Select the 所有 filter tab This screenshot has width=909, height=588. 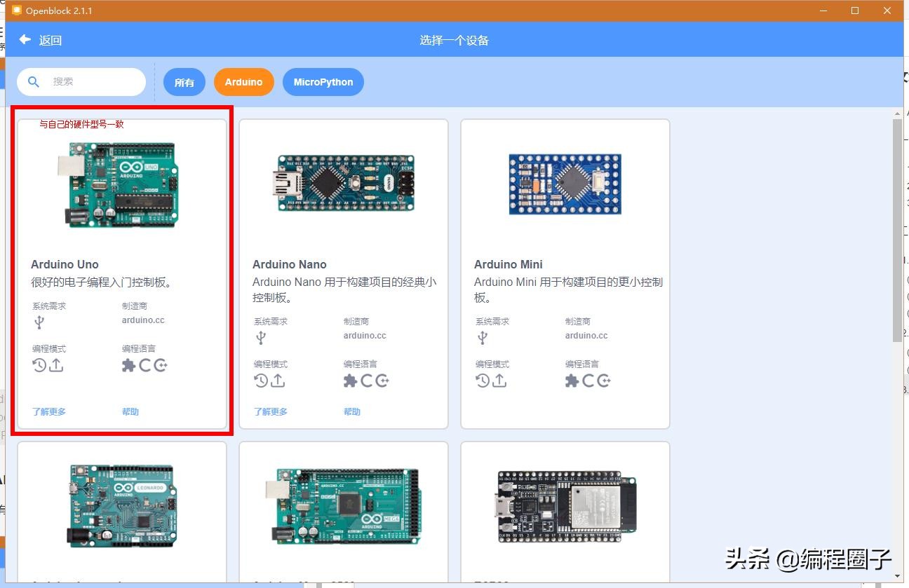pyautogui.click(x=184, y=82)
